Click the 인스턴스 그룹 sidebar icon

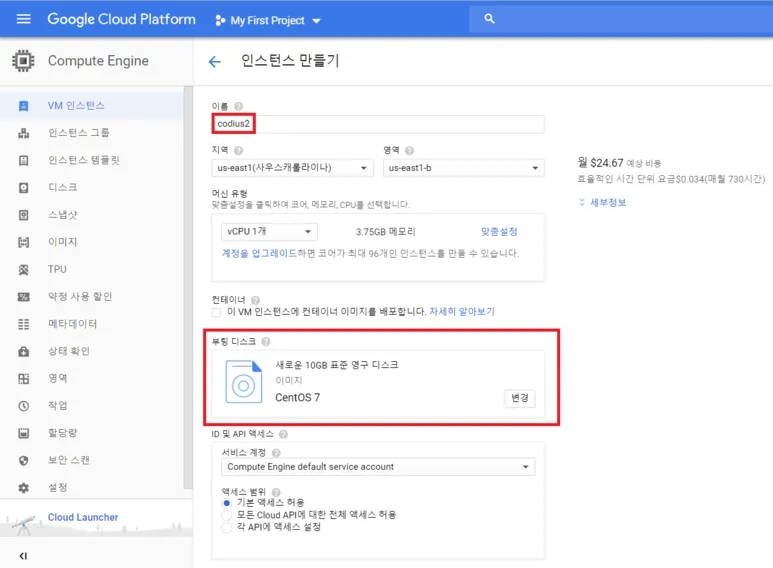click(23, 133)
